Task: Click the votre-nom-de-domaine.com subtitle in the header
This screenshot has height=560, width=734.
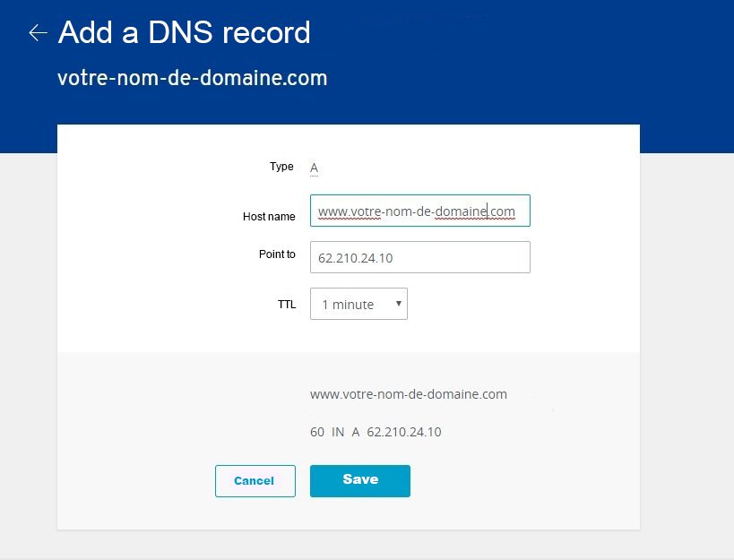Action: [192, 78]
